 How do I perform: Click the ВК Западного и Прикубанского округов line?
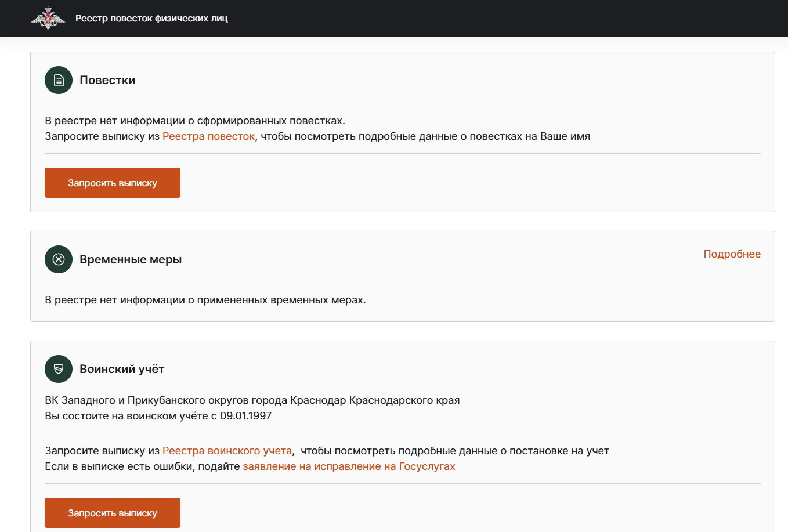pos(252,400)
